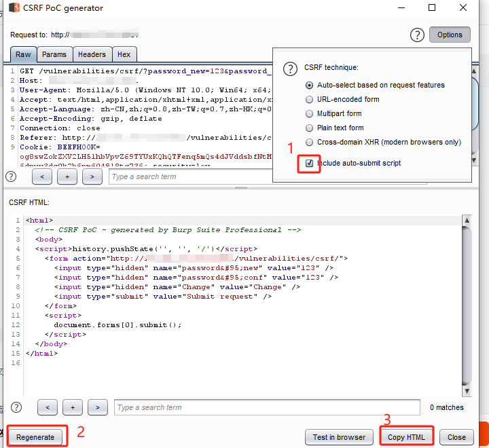
Task: Click scroll up arrow of CSRF HTML pane
Action: click(467, 221)
